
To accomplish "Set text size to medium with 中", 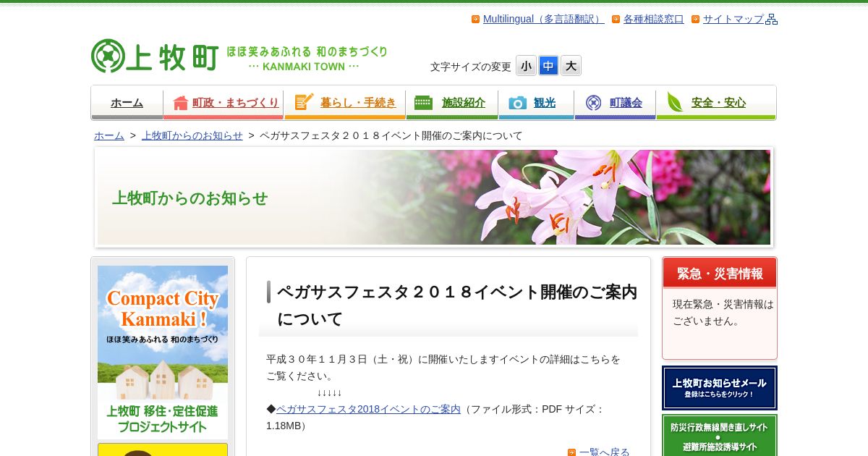I will click(x=548, y=66).
